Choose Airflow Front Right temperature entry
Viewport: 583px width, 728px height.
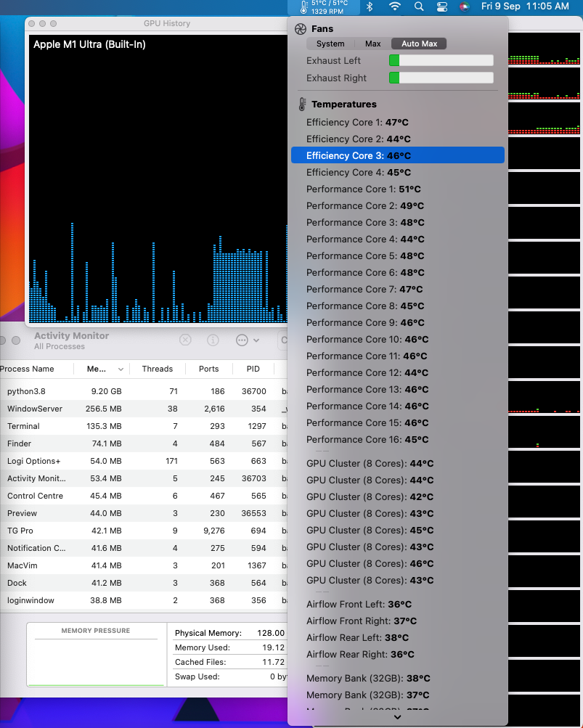[x=398, y=621]
